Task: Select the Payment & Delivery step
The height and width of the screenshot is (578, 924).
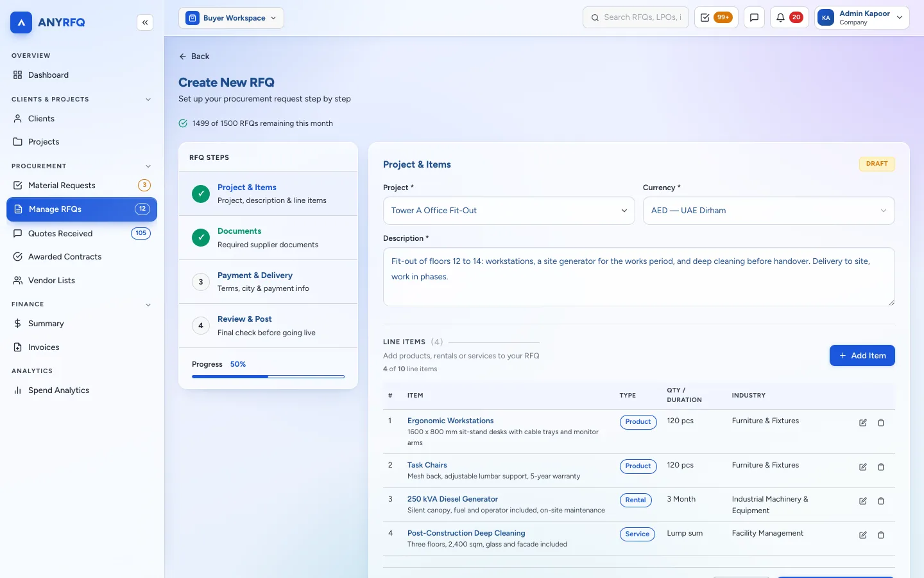Action: (x=268, y=282)
